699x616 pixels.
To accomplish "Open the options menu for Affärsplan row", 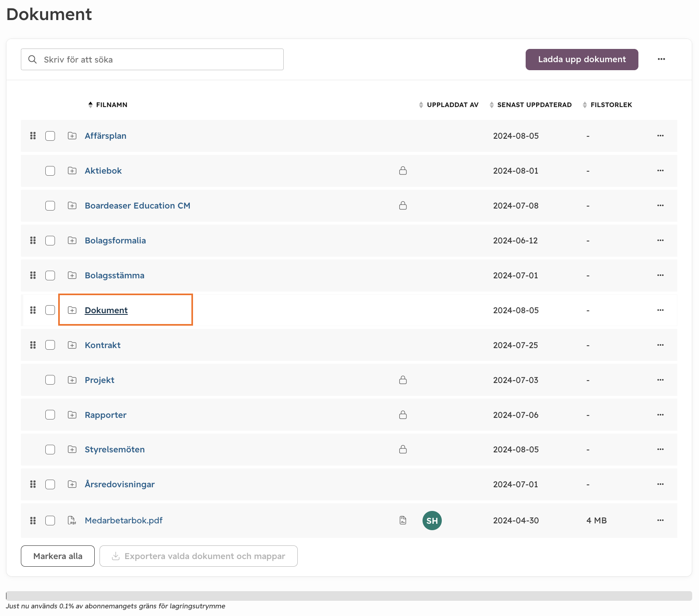I will 660,136.
